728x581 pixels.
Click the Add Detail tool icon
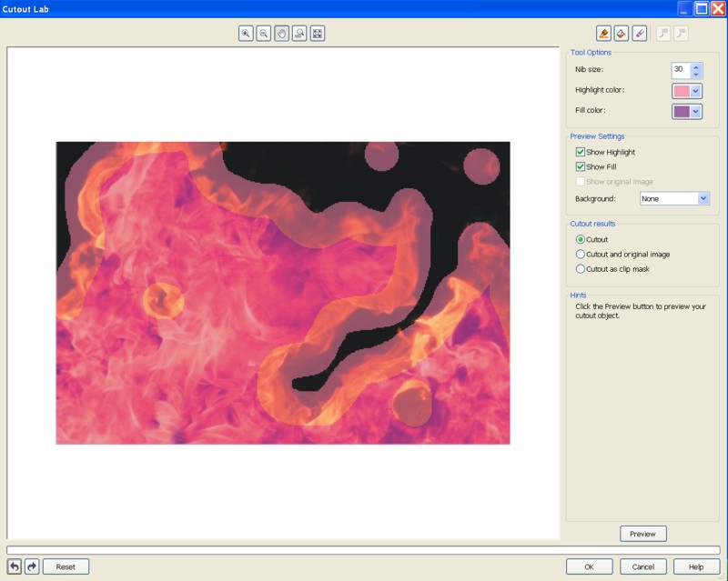pos(663,34)
